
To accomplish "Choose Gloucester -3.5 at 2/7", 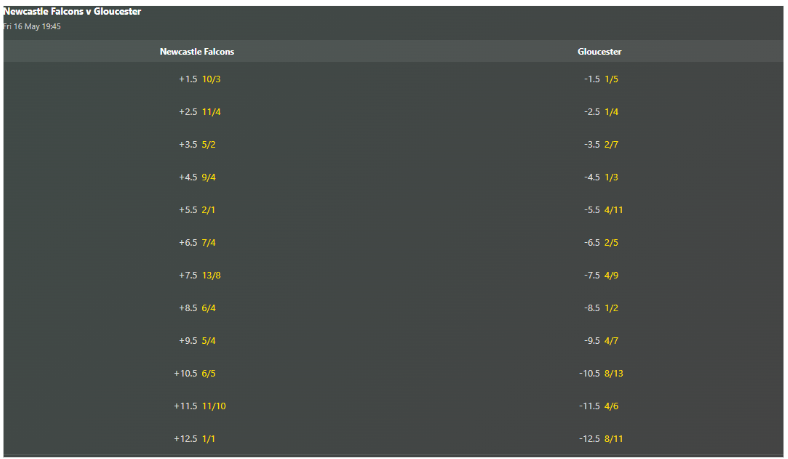I will (601, 144).
